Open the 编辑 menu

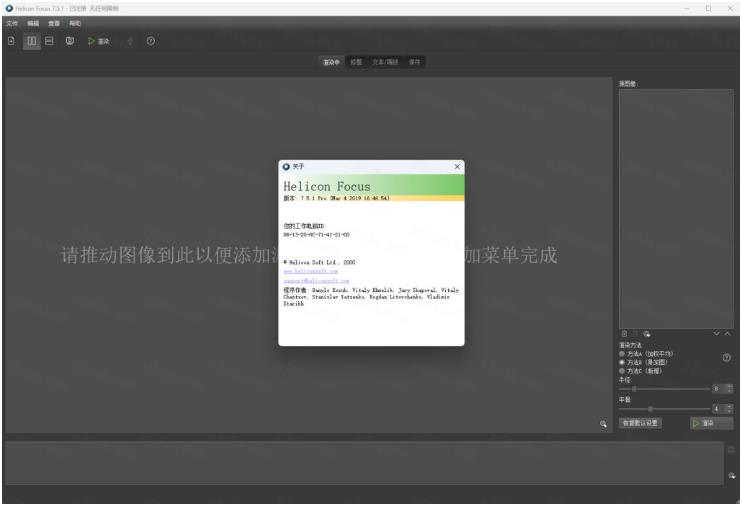pyautogui.click(x=33, y=23)
